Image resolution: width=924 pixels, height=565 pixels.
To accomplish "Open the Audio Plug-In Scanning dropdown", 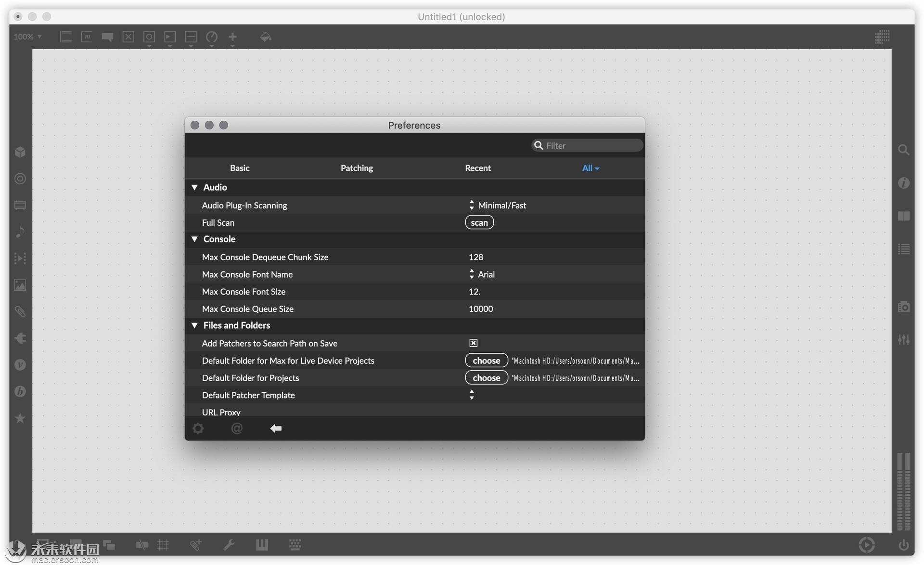I will click(x=498, y=205).
